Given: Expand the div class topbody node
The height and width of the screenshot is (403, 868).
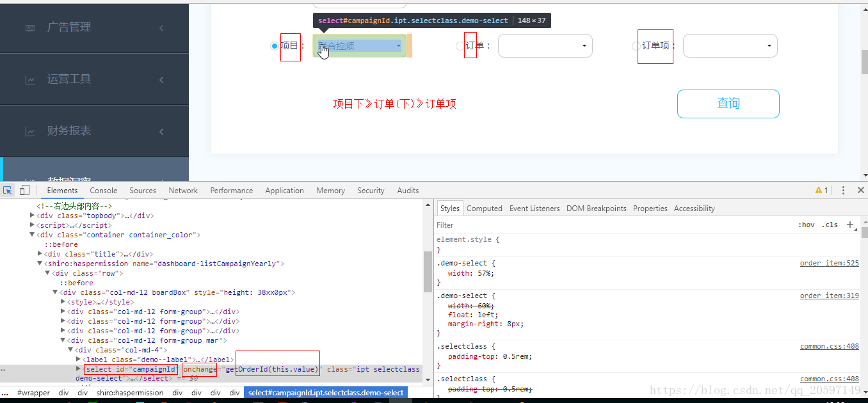Looking at the screenshot, I should [32, 216].
